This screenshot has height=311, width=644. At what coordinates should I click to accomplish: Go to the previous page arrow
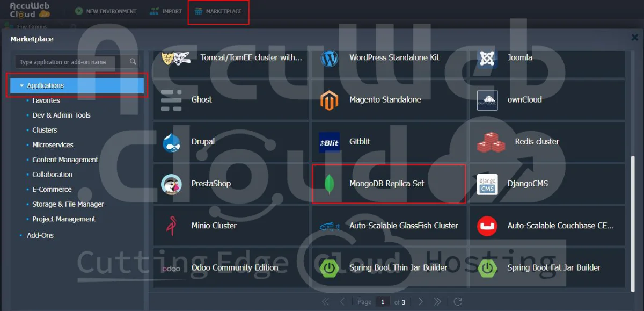[x=342, y=302]
